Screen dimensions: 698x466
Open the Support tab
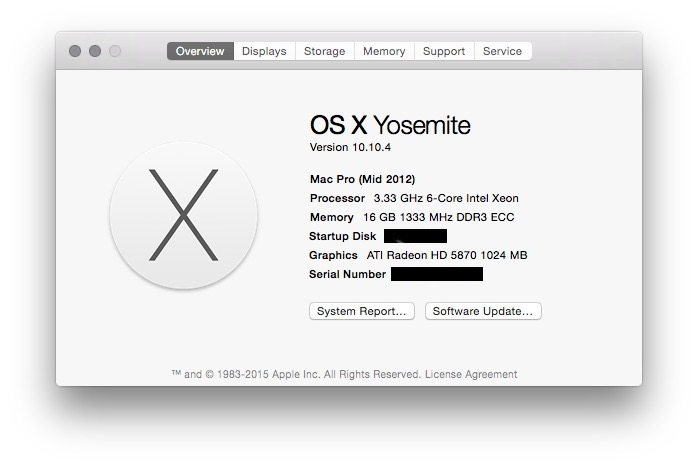click(444, 51)
